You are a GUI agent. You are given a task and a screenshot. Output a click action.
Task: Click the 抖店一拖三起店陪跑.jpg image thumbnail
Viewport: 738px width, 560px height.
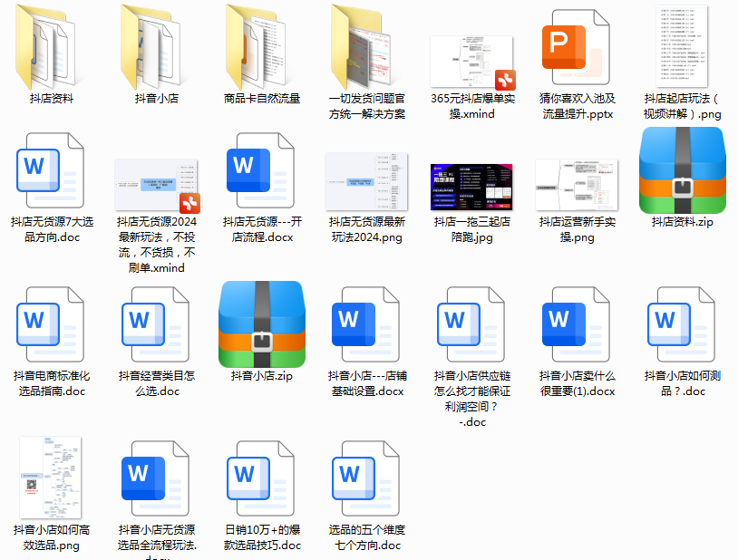471,187
